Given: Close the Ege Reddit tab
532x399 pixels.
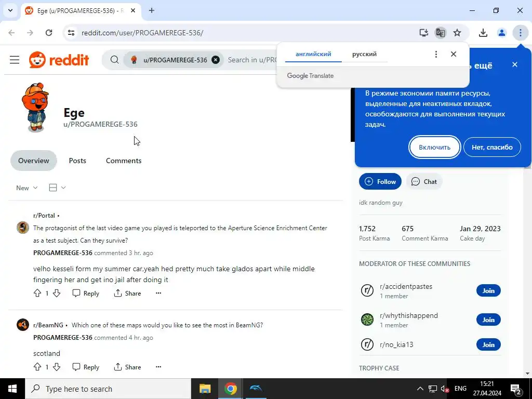Looking at the screenshot, I should tap(133, 10).
